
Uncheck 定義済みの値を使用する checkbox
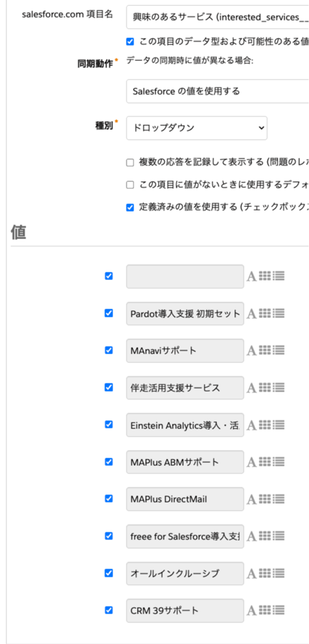[x=130, y=207]
